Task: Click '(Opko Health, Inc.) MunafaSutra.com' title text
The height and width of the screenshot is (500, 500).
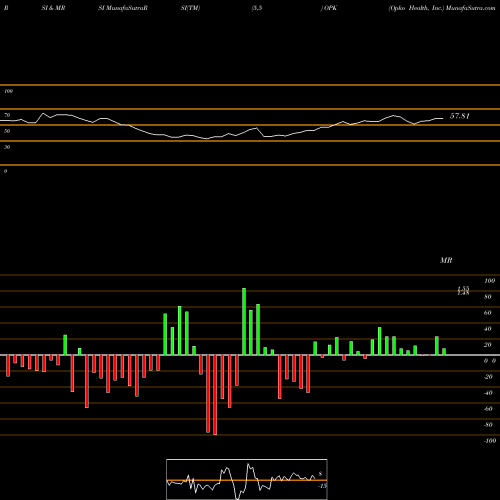Action: click(442, 8)
